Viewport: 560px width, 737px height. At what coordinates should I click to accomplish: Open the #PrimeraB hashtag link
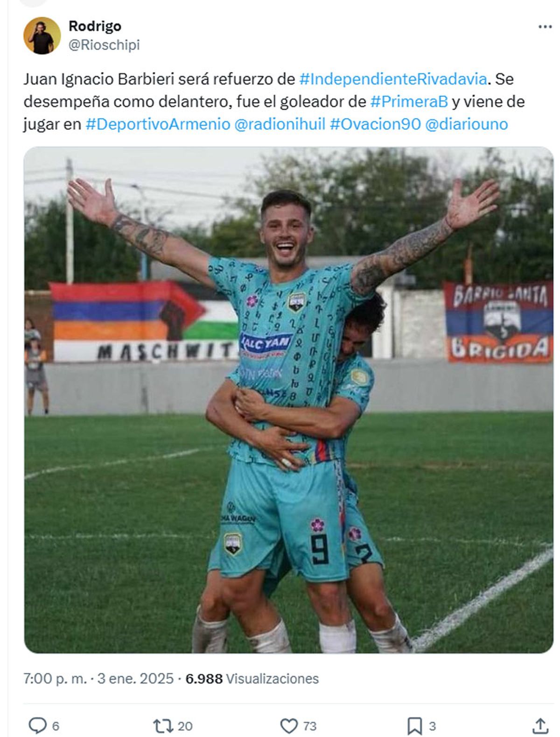click(409, 101)
